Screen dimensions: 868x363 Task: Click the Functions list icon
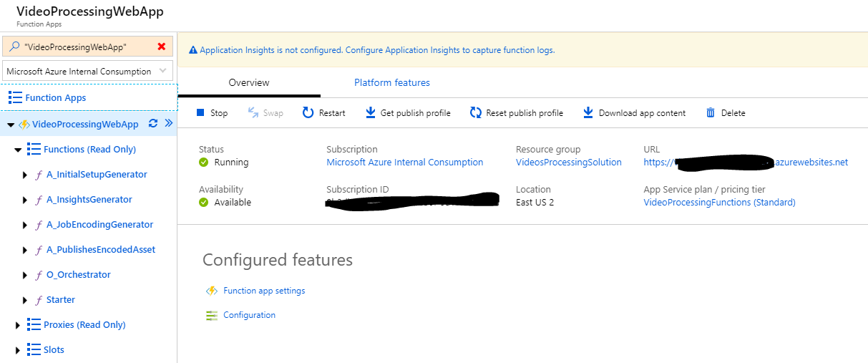(x=34, y=149)
